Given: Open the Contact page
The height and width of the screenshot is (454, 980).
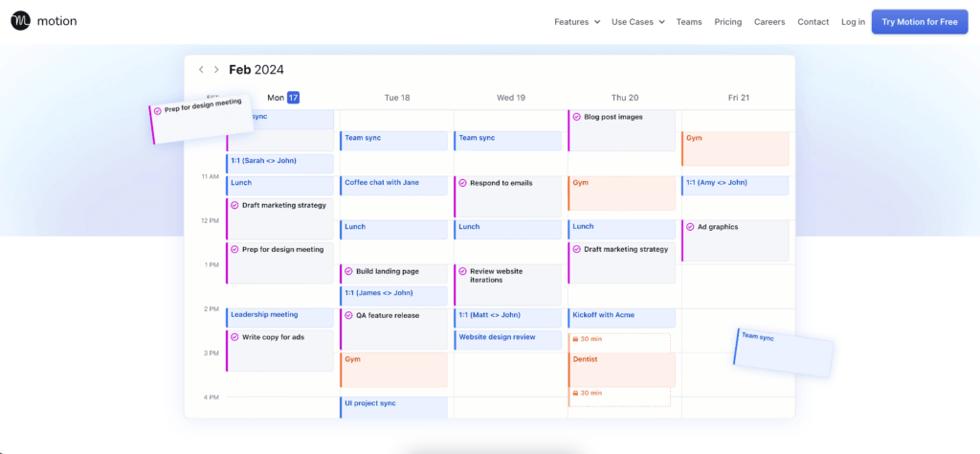Looking at the screenshot, I should [813, 22].
